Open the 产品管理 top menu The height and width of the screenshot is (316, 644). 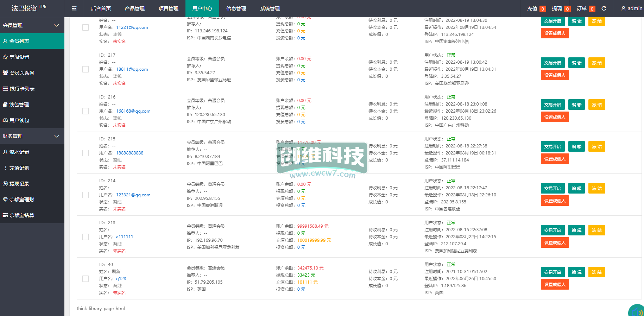(134, 8)
